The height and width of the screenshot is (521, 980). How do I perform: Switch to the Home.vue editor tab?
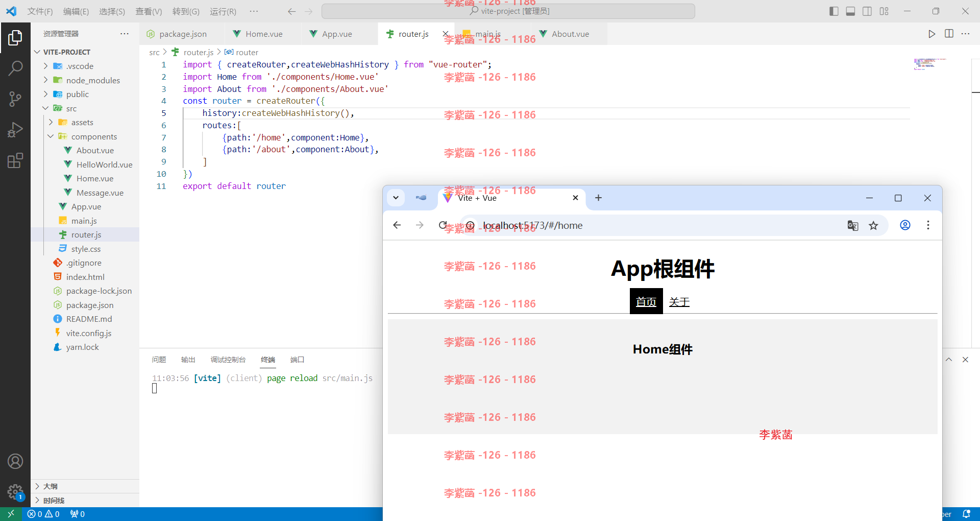point(264,34)
